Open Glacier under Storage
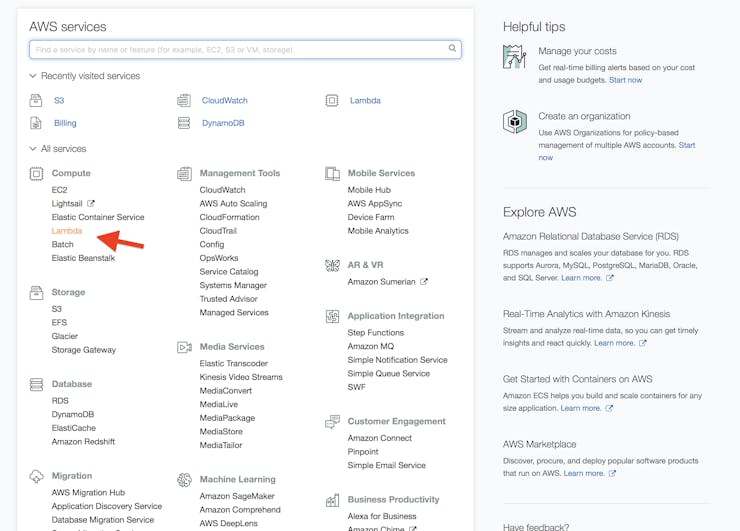The height and width of the screenshot is (531, 740). tap(65, 336)
